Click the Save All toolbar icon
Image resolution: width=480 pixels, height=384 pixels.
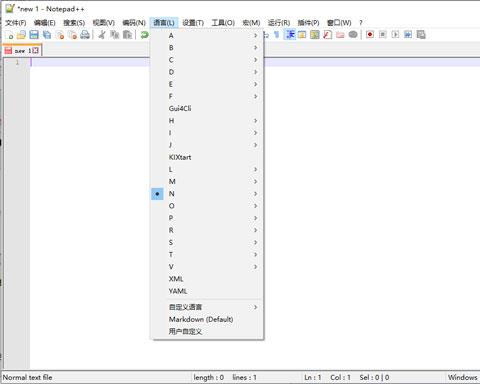(47, 35)
